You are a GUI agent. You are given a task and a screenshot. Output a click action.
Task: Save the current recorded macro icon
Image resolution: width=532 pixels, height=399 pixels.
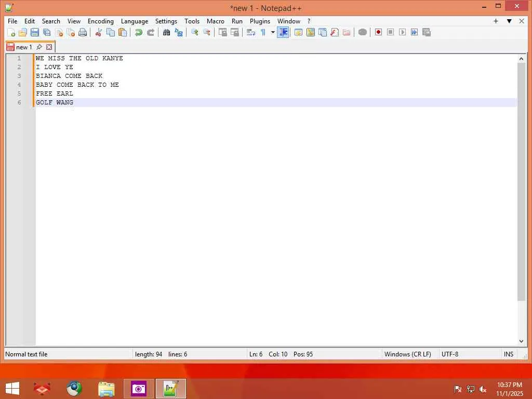coord(427,32)
